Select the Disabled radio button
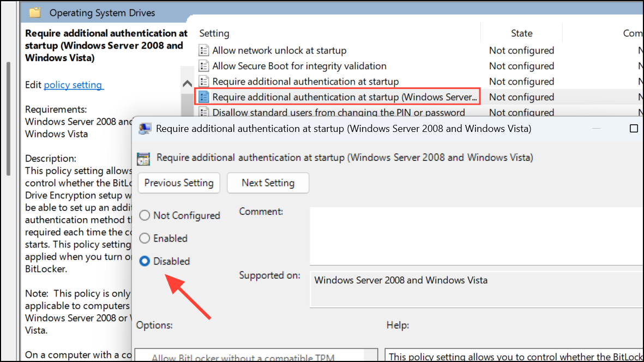 pyautogui.click(x=145, y=262)
